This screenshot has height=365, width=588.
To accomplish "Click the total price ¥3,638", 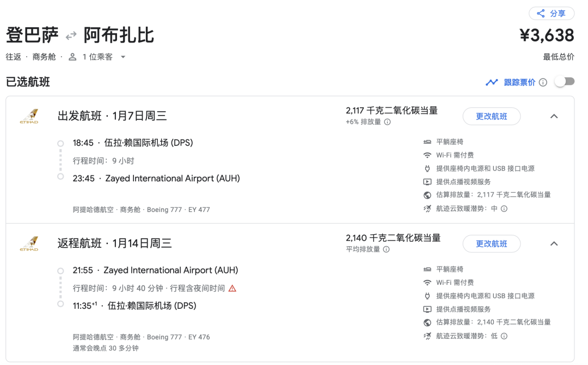I will coord(547,35).
